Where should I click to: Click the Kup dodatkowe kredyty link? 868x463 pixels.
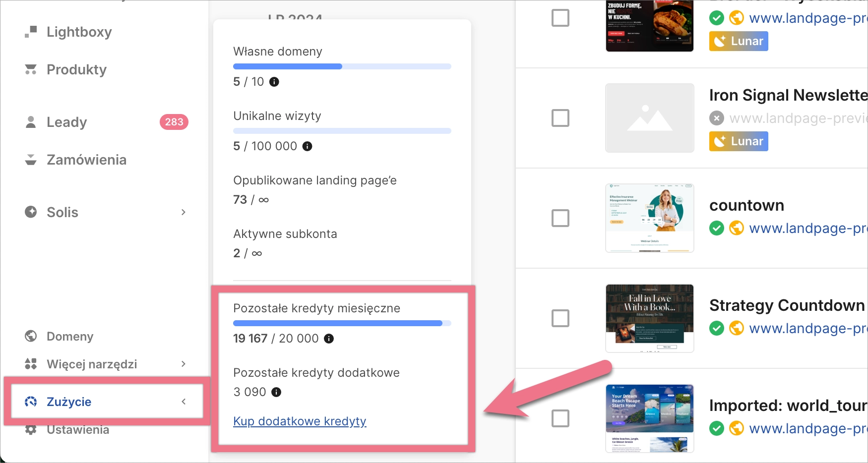(300, 421)
